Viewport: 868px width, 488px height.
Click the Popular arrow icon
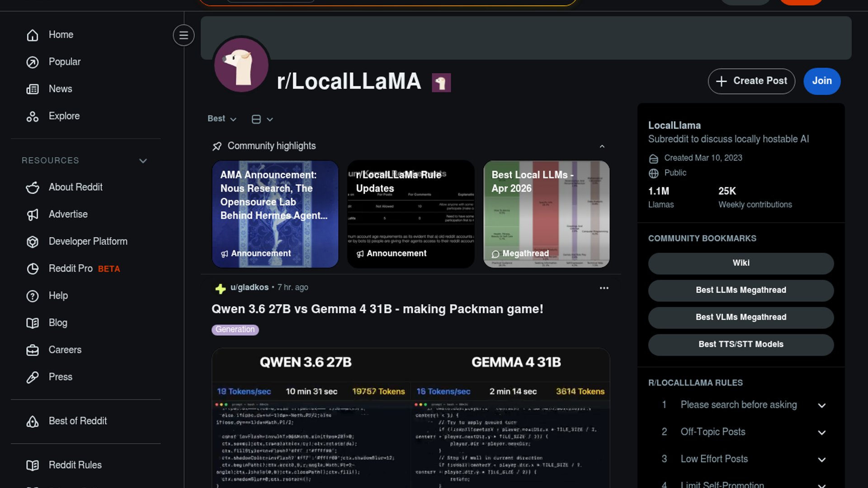pyautogui.click(x=33, y=62)
